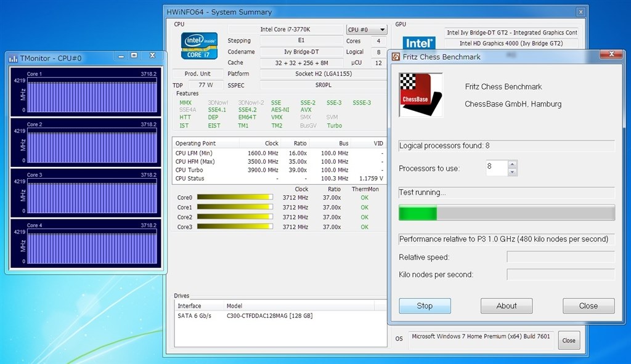Click the Prod. Unit field
Image resolution: width=631 pixels, height=364 pixels.
[197, 74]
